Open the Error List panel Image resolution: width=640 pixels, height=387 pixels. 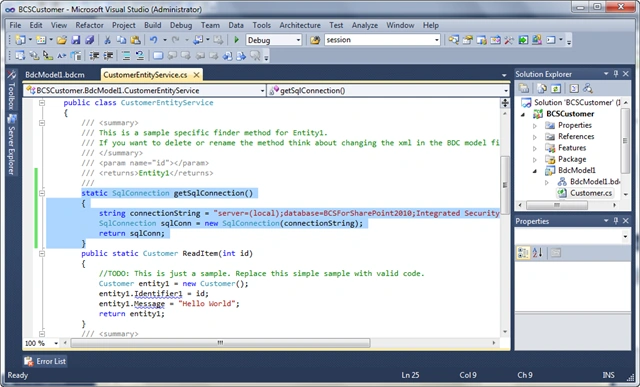(x=45, y=361)
